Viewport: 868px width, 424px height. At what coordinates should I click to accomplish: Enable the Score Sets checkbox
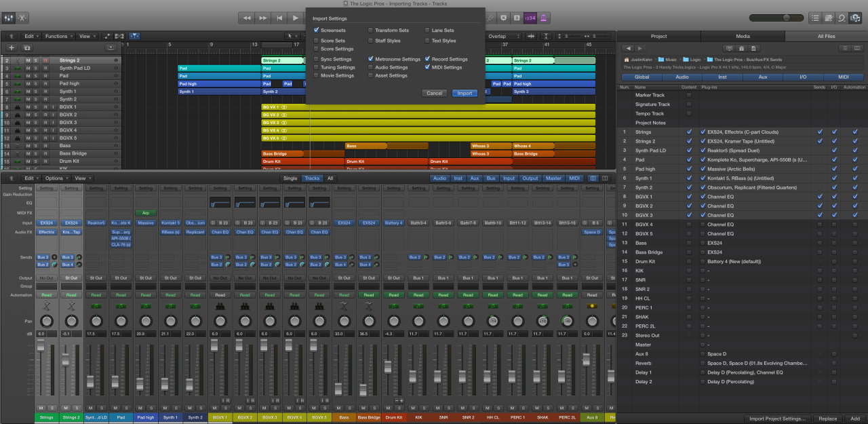click(316, 41)
